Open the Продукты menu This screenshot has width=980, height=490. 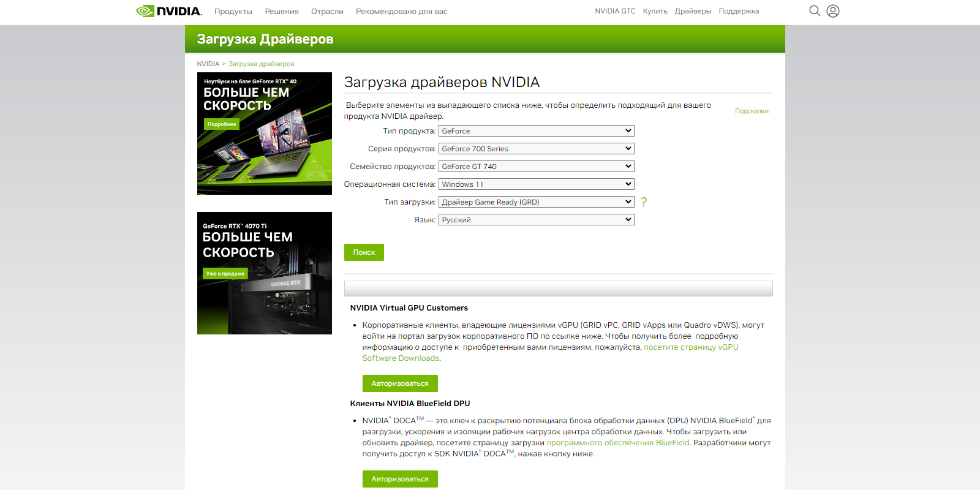click(233, 12)
